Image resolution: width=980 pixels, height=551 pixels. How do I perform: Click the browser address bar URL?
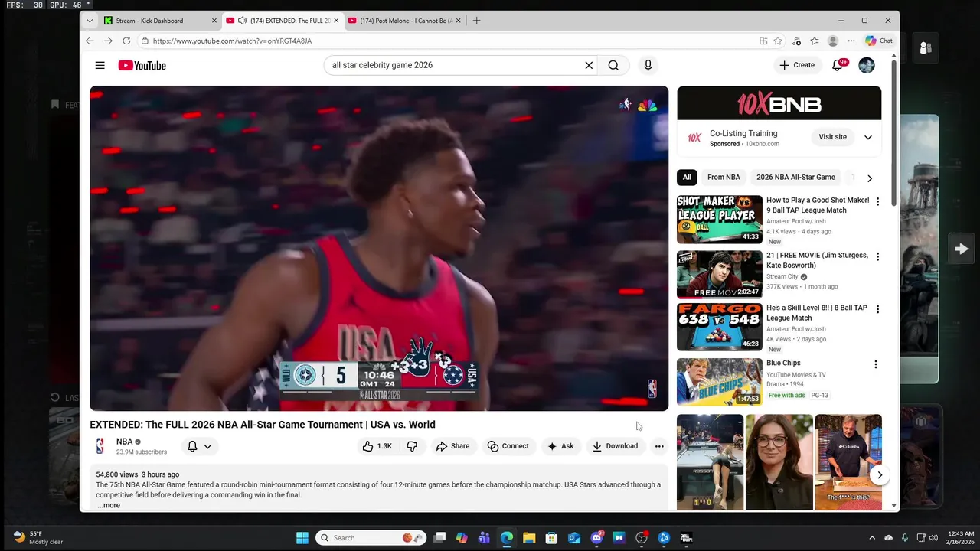232,41
